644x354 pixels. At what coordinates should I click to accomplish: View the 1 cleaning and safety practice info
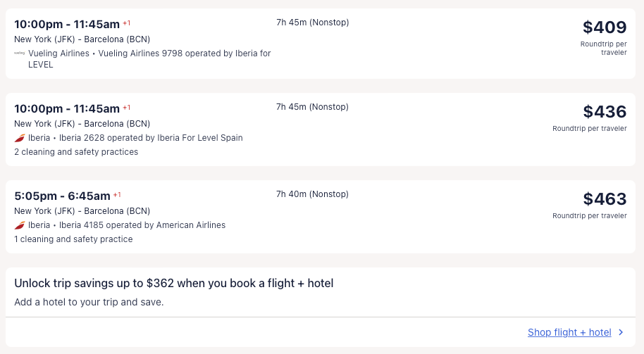tap(73, 239)
